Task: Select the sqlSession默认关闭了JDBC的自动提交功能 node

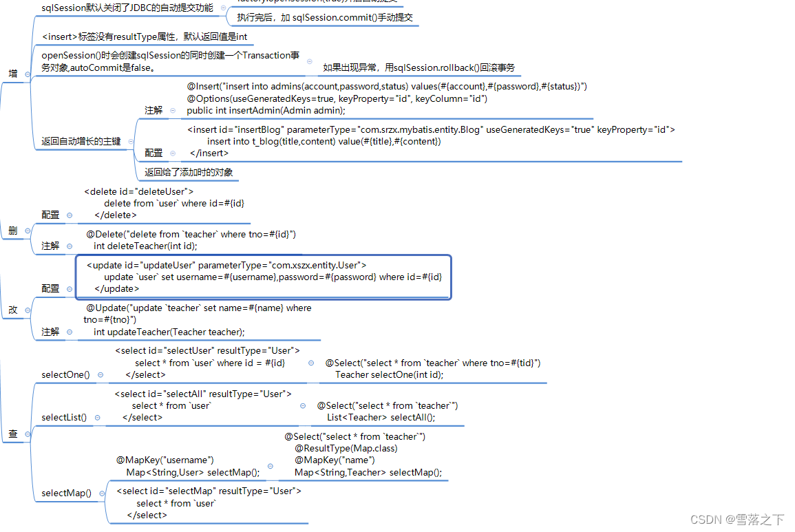Action: [x=127, y=8]
